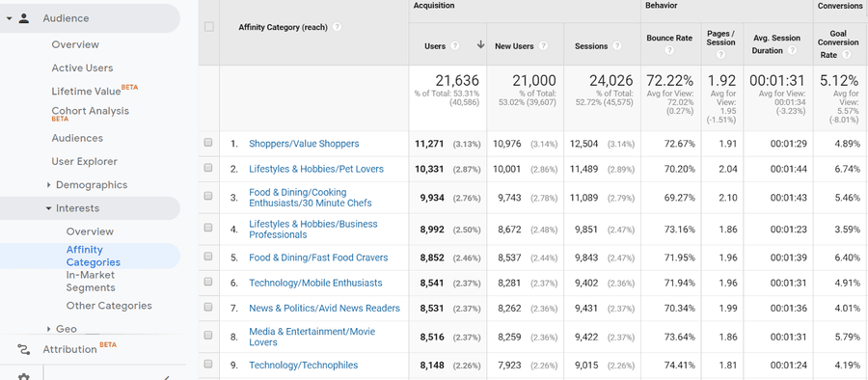Screen dimensions: 868x380
Task: Open Cooking Enthusiasts/30 Minute Chefs link
Action: pyautogui.click(x=311, y=198)
